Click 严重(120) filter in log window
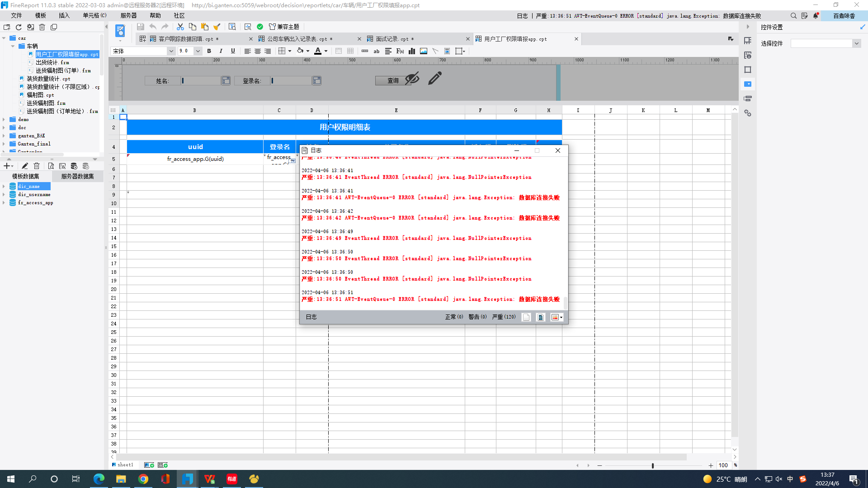Screen dimensions: 868x488 click(504, 317)
